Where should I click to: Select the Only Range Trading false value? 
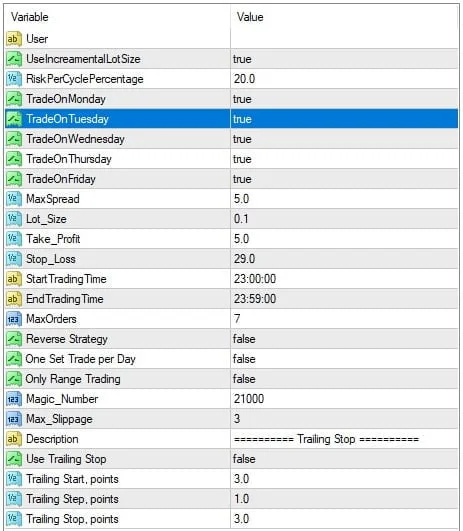click(244, 379)
